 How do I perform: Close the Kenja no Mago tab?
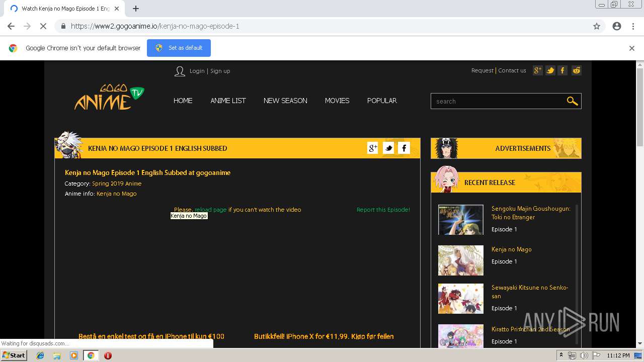point(117,9)
